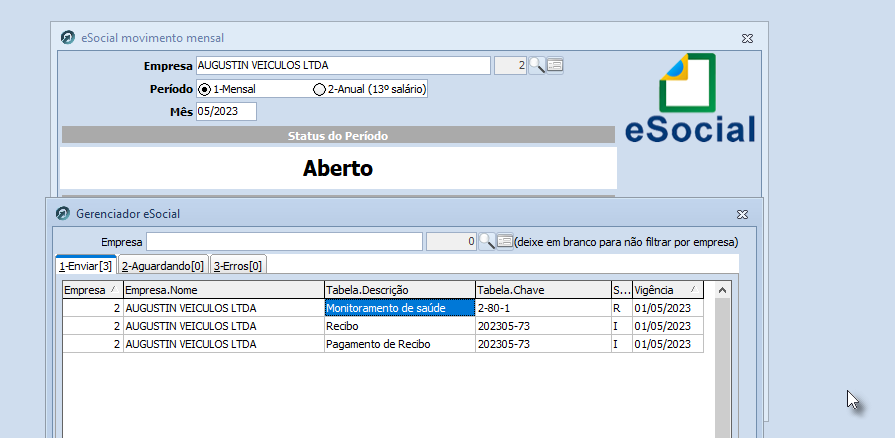
Task: Click AUGUSTIN VEICULOS LTDA in the Monitoramento de saúde row
Action: tap(224, 308)
